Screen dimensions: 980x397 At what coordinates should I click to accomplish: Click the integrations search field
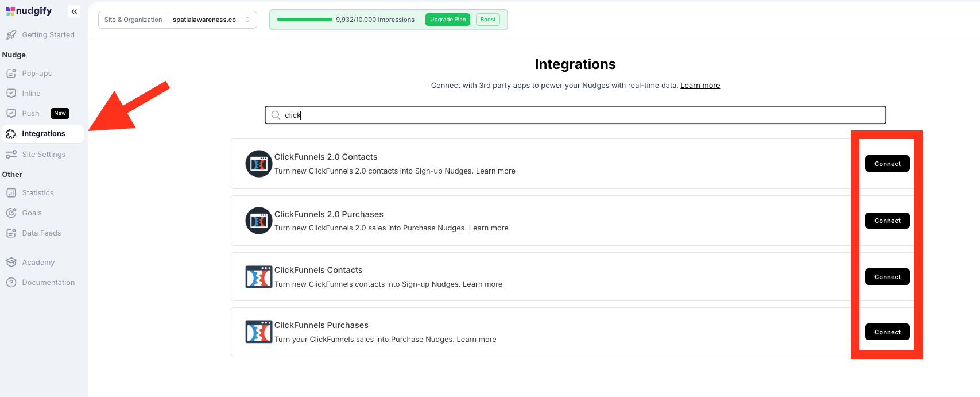(x=575, y=115)
